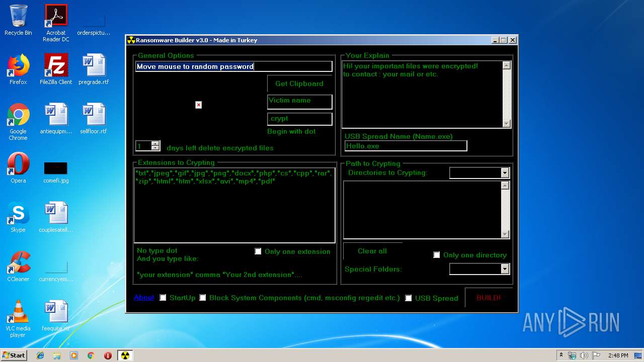This screenshot has width=644, height=362.
Task: Open the Start menu
Action: tap(14, 355)
